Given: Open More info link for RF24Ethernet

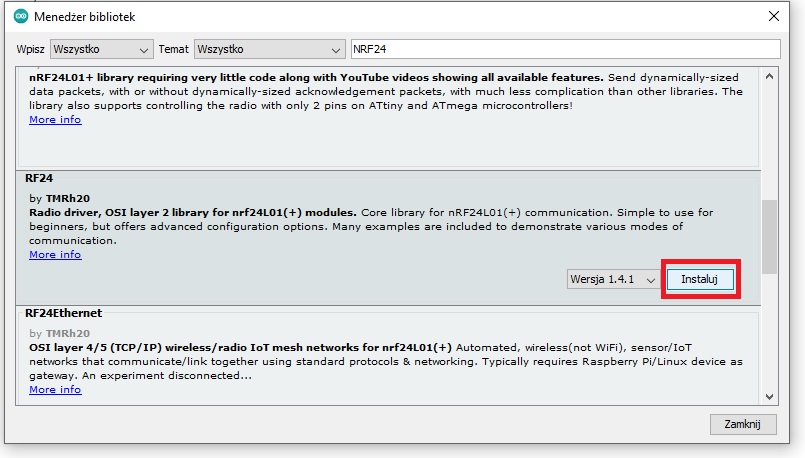Looking at the screenshot, I should [x=55, y=390].
